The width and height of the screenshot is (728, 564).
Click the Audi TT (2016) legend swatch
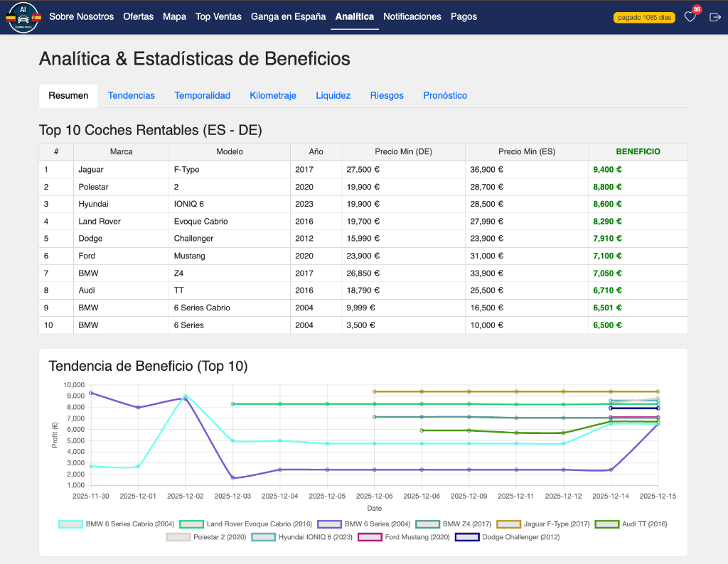click(606, 524)
